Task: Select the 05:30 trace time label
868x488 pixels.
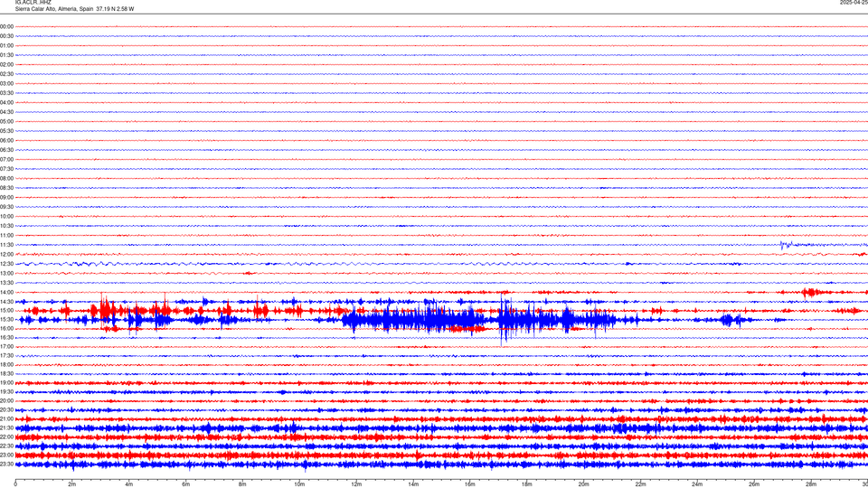Action: tap(6, 131)
